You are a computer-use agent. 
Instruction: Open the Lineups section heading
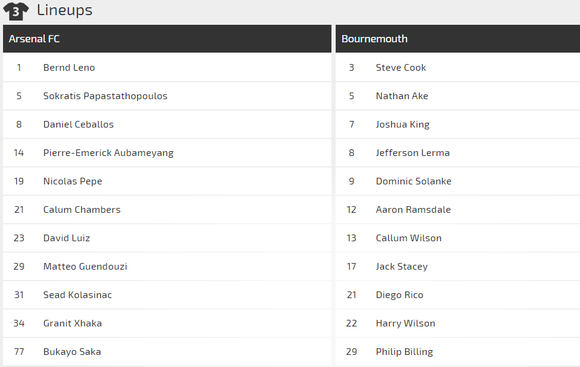pos(64,10)
